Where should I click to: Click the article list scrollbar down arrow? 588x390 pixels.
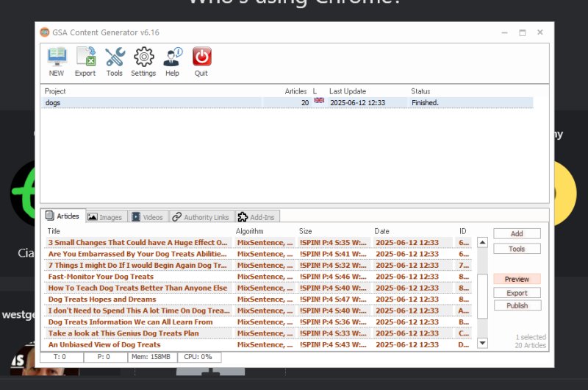tap(482, 343)
